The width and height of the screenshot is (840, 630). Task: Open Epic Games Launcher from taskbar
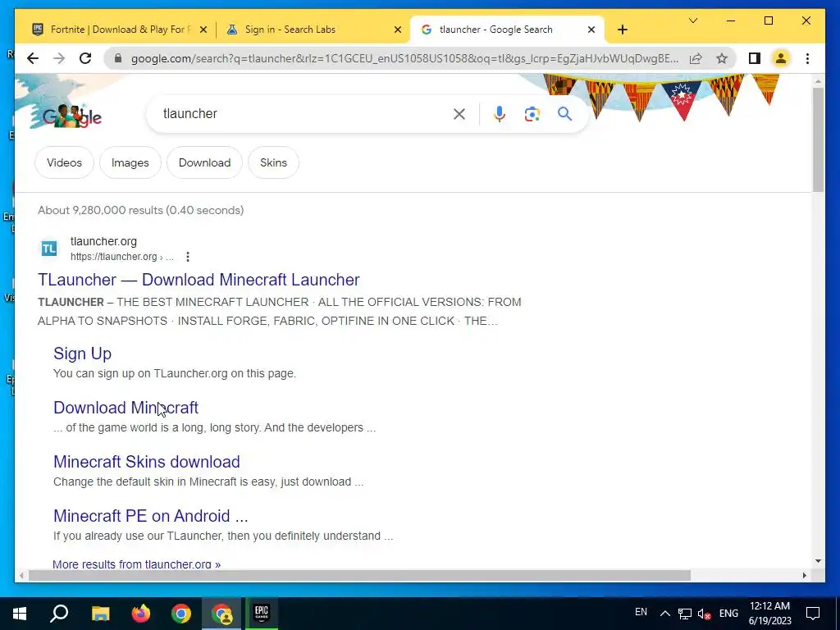[x=262, y=614]
